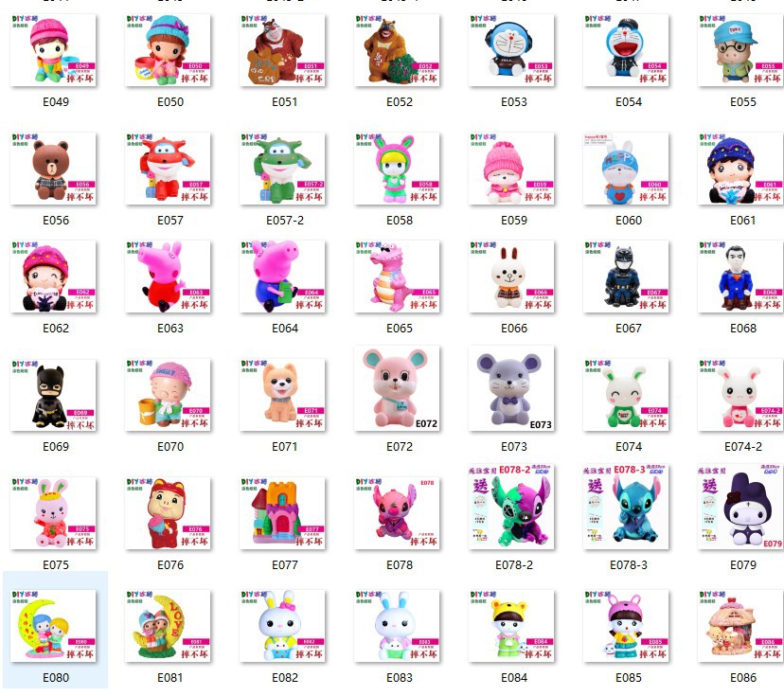
Task: Click the file name label E081
Action: pyautogui.click(x=170, y=678)
